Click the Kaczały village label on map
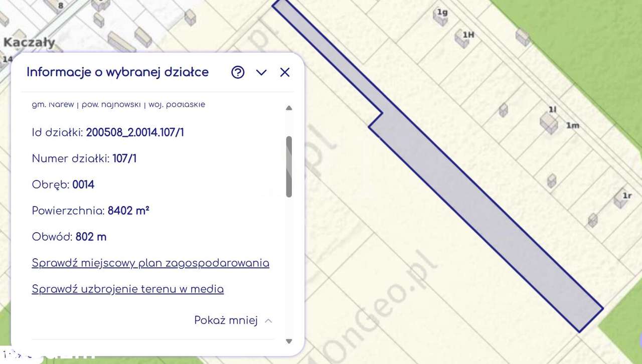 (x=29, y=42)
